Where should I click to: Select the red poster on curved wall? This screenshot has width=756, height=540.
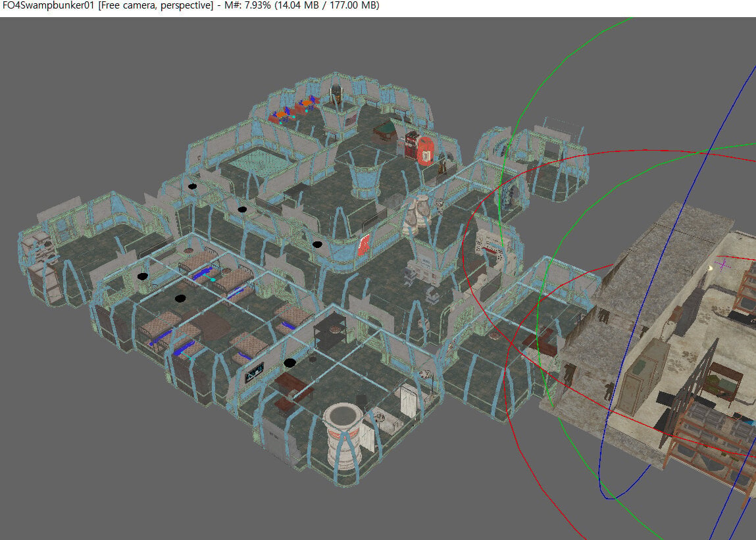[x=364, y=245]
